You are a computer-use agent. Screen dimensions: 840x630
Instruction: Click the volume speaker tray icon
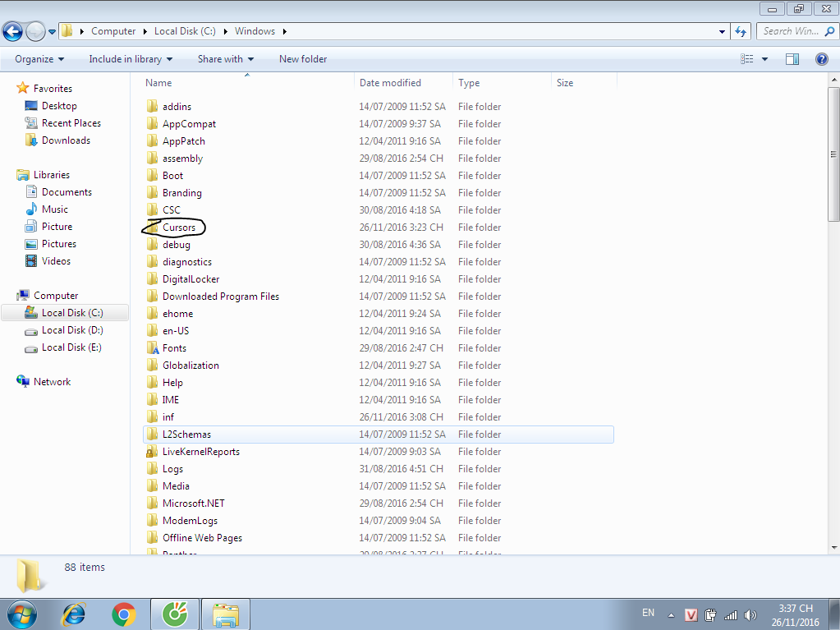pos(750,614)
